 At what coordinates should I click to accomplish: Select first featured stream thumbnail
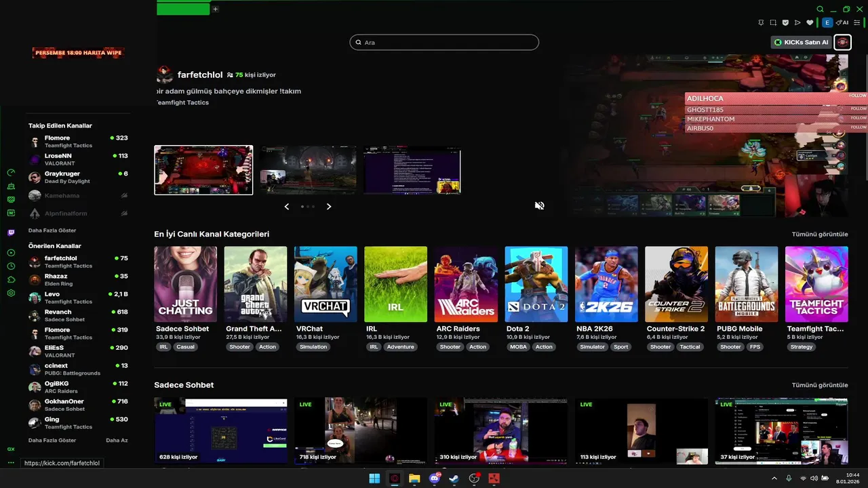[x=203, y=170]
